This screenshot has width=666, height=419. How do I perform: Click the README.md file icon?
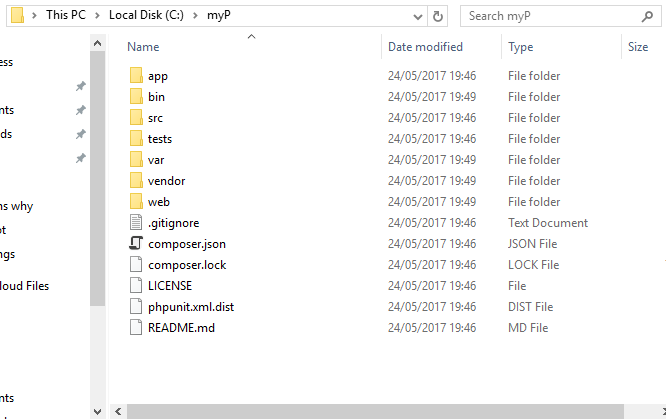click(x=136, y=328)
